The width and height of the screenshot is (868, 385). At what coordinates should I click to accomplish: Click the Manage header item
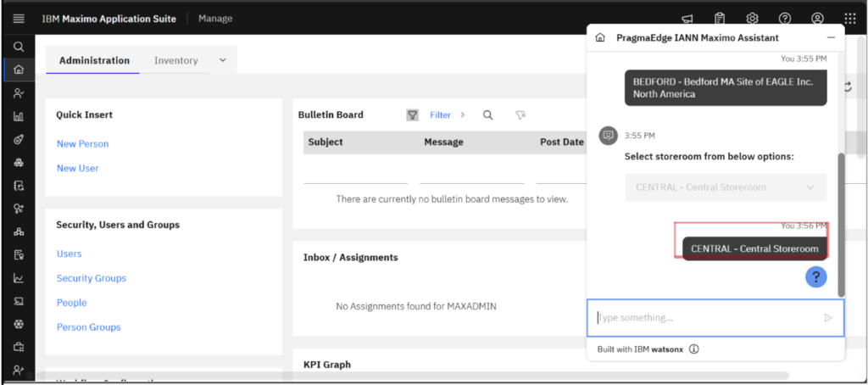click(x=215, y=19)
